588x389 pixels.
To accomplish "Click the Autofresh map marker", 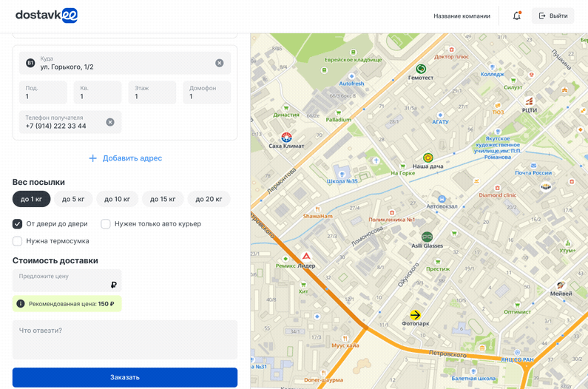I will [x=352, y=76].
